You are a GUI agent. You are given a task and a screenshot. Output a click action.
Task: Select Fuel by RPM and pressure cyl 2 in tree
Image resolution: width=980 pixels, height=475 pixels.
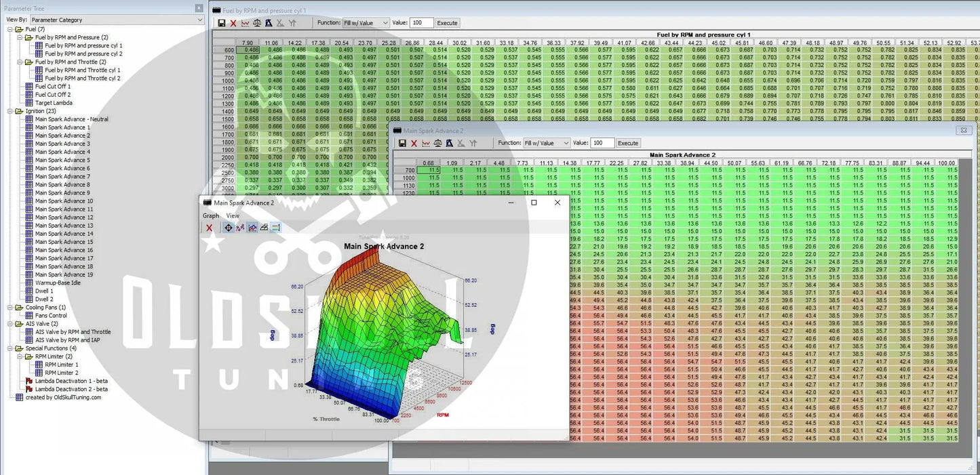(83, 54)
